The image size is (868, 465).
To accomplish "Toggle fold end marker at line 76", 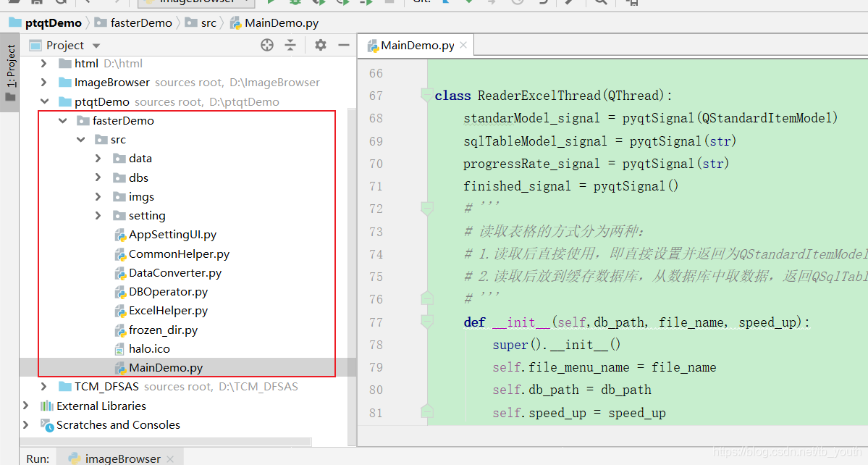I will coord(427,299).
